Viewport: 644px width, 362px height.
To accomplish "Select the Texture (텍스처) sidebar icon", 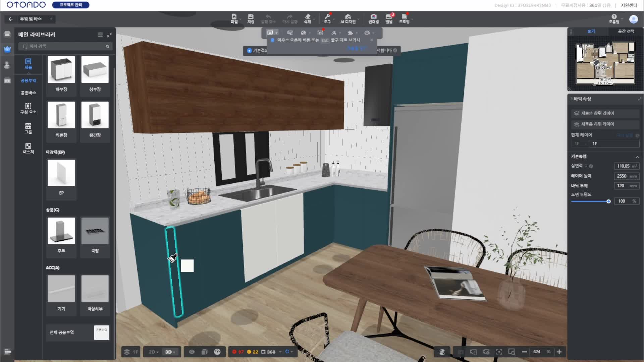I will pyautogui.click(x=28, y=148).
